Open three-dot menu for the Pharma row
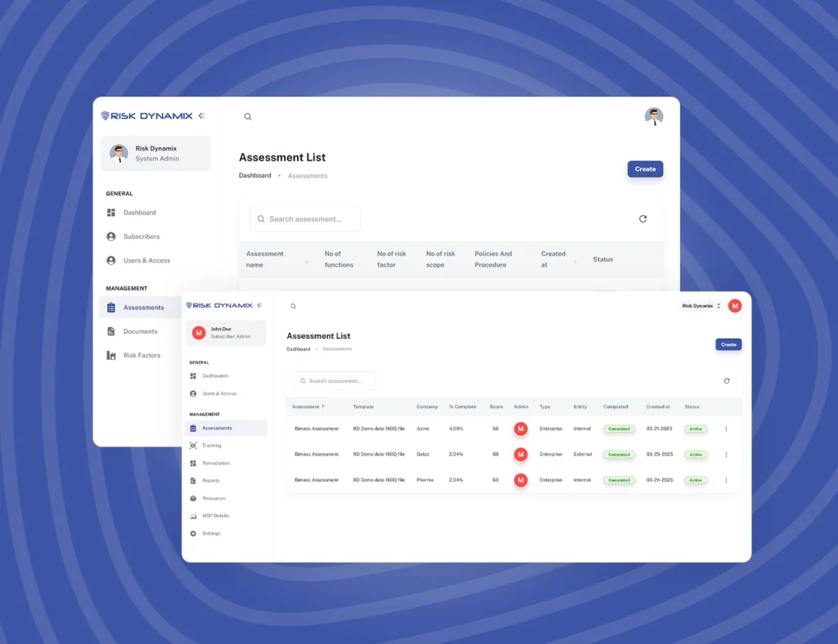This screenshot has width=838, height=644. point(726,480)
